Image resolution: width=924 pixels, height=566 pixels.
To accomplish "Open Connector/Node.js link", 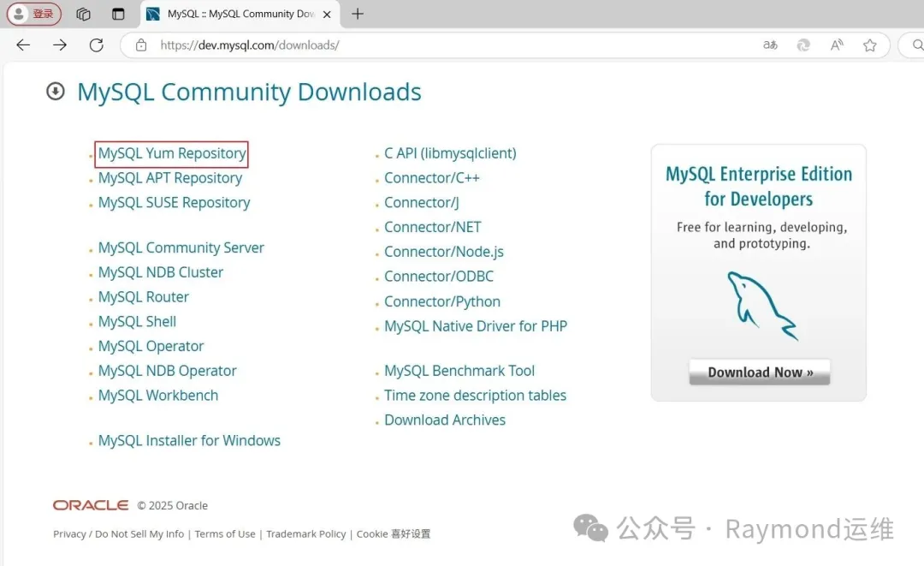I will click(444, 252).
